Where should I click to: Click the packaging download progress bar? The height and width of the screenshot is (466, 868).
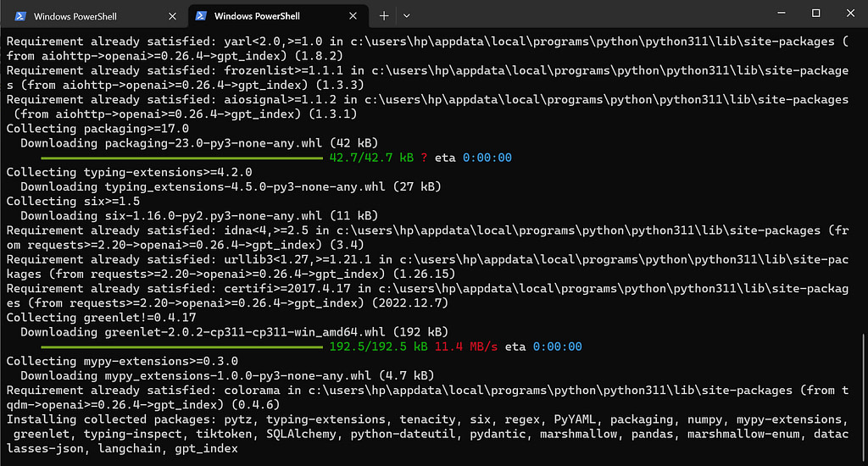pyautogui.click(x=181, y=158)
